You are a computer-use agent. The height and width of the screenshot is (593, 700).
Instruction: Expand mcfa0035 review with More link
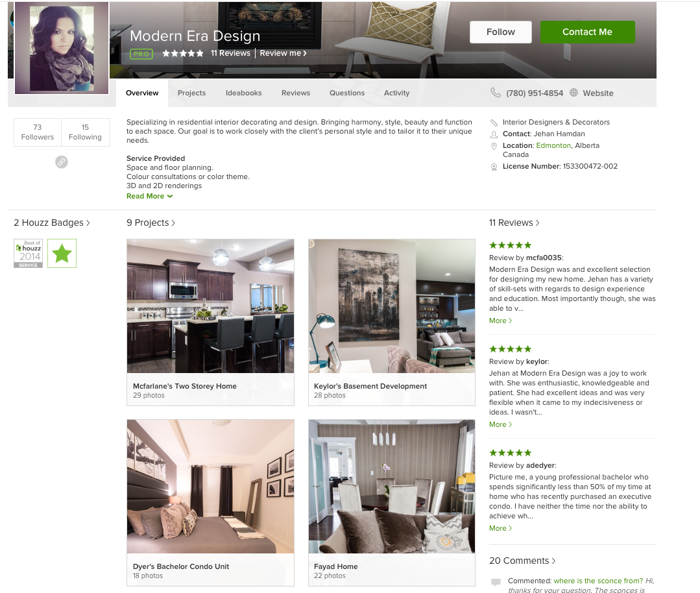pos(500,321)
